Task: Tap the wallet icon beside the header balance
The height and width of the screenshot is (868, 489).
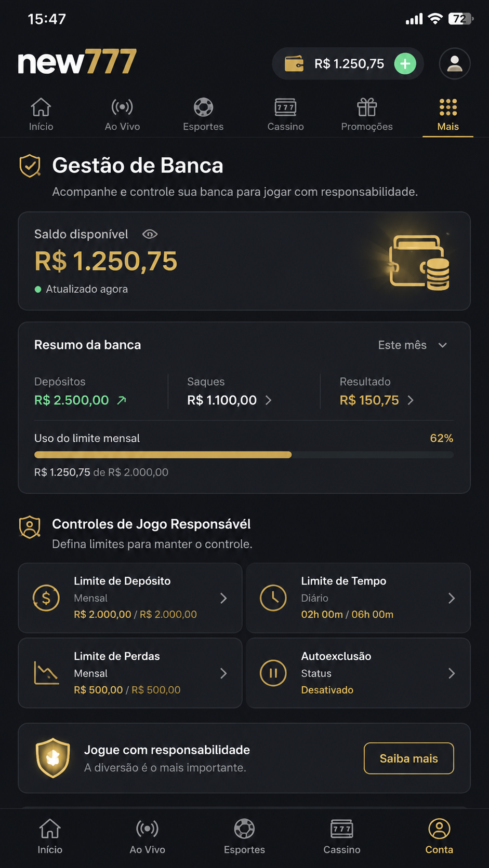Action: coord(294,64)
